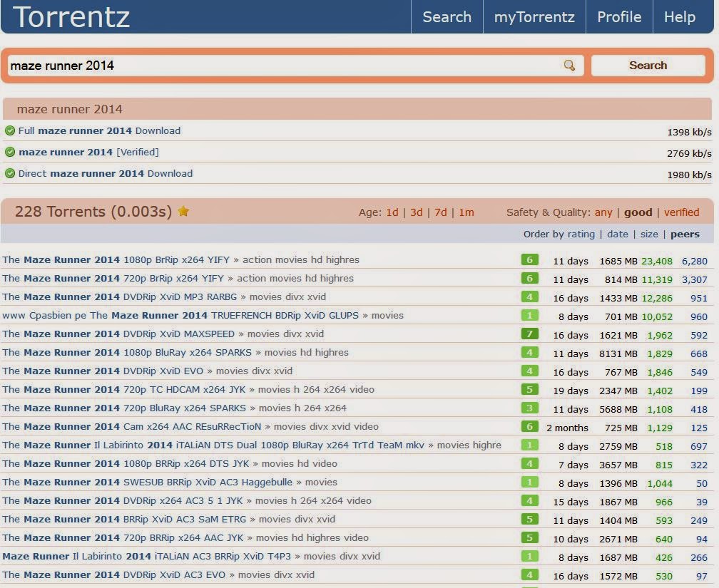The height and width of the screenshot is (588, 719).
Task: Open myTorrentz in header
Action: [534, 17]
